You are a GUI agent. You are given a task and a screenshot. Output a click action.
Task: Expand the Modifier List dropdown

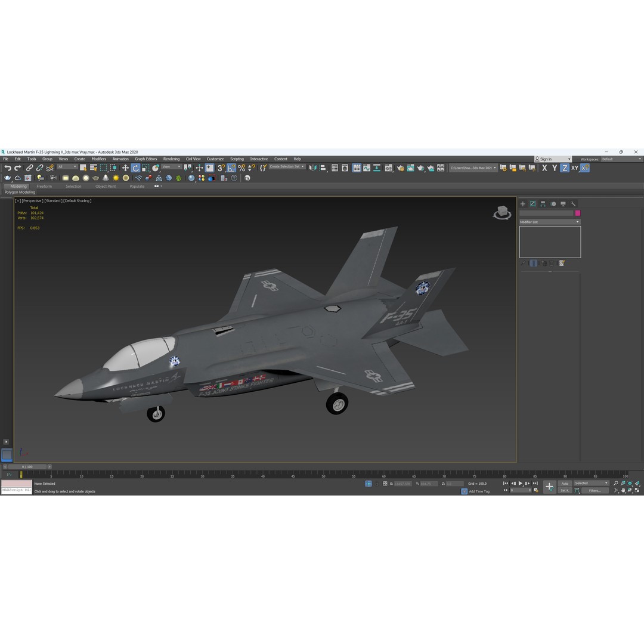[x=550, y=222]
